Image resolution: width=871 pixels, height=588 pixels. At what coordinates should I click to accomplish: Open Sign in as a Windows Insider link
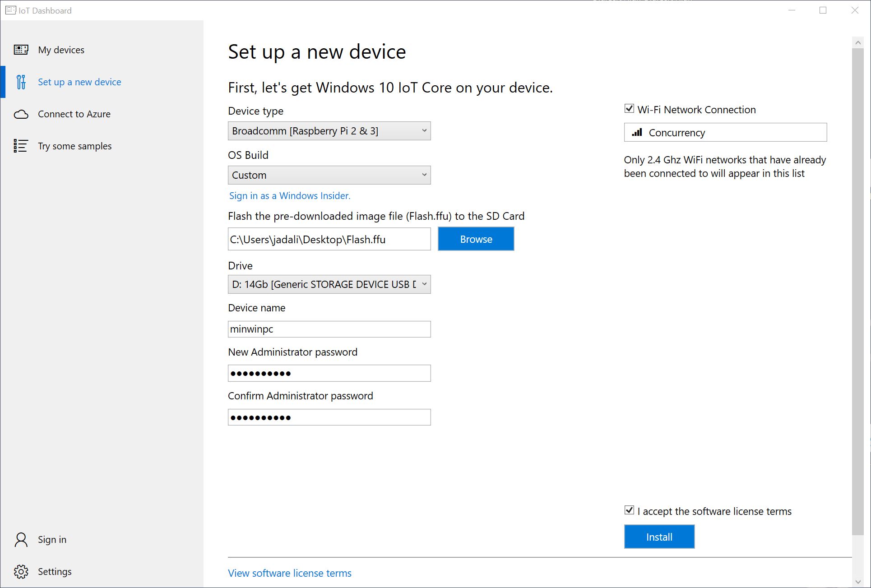(x=289, y=195)
